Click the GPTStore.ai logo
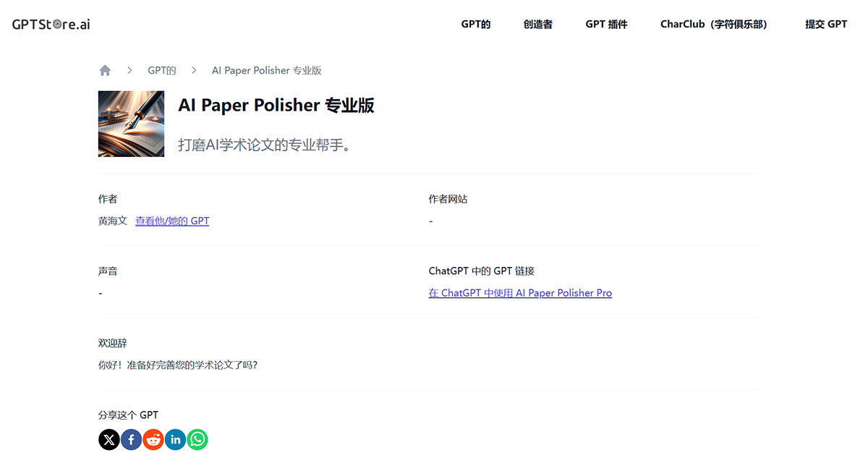 pyautogui.click(x=49, y=23)
